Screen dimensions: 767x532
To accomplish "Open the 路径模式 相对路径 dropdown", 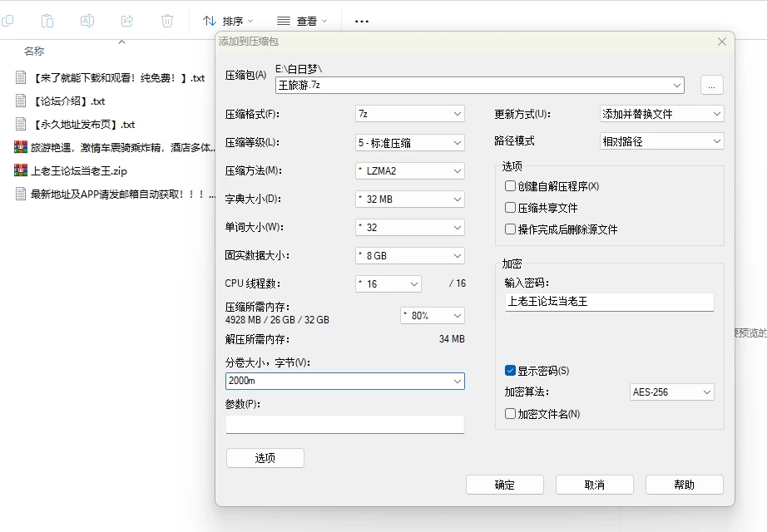I will tap(662, 142).
